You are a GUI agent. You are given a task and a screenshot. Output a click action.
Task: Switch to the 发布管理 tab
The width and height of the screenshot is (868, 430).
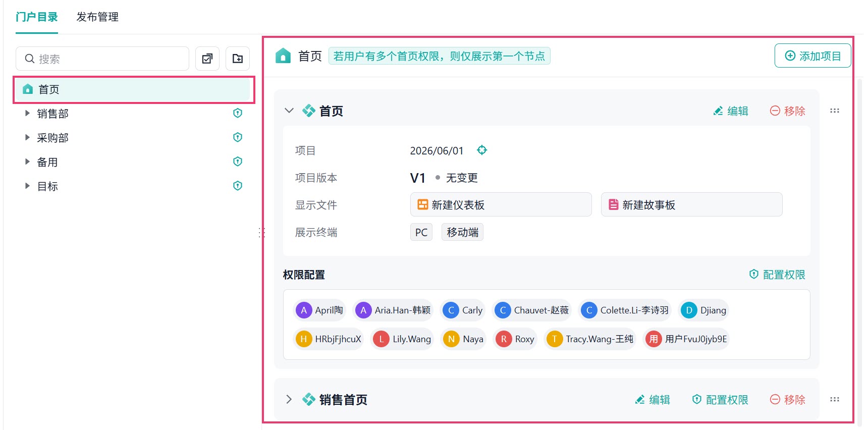point(97,17)
